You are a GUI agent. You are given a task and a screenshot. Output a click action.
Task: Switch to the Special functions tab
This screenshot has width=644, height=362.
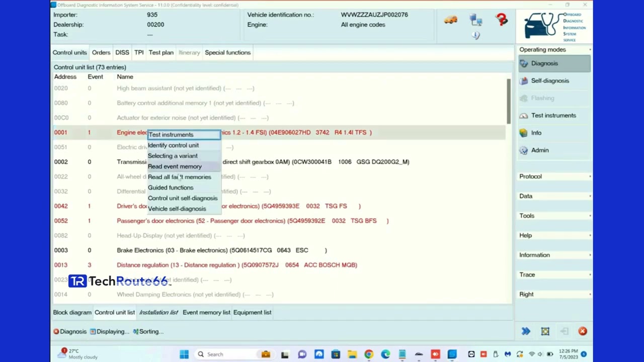(227, 52)
